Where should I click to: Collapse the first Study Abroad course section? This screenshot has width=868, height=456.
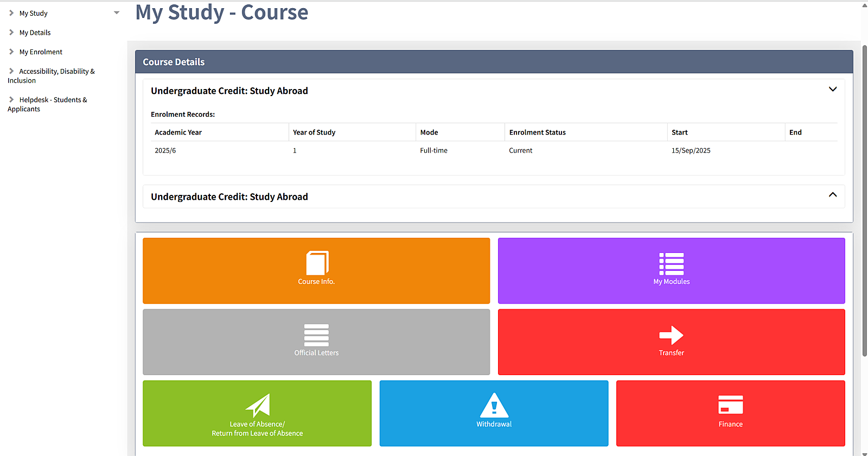click(x=833, y=90)
